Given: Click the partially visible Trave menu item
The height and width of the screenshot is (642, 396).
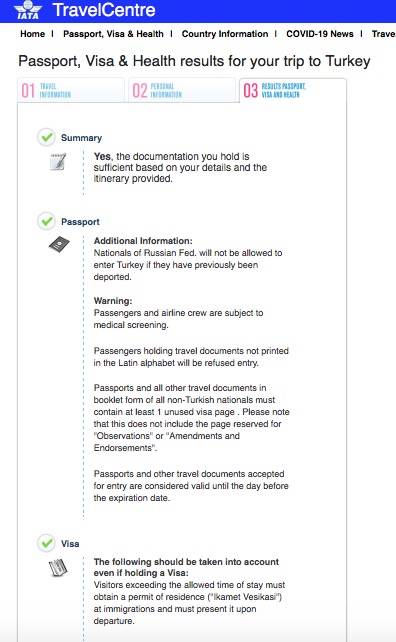Looking at the screenshot, I should click(383, 34).
